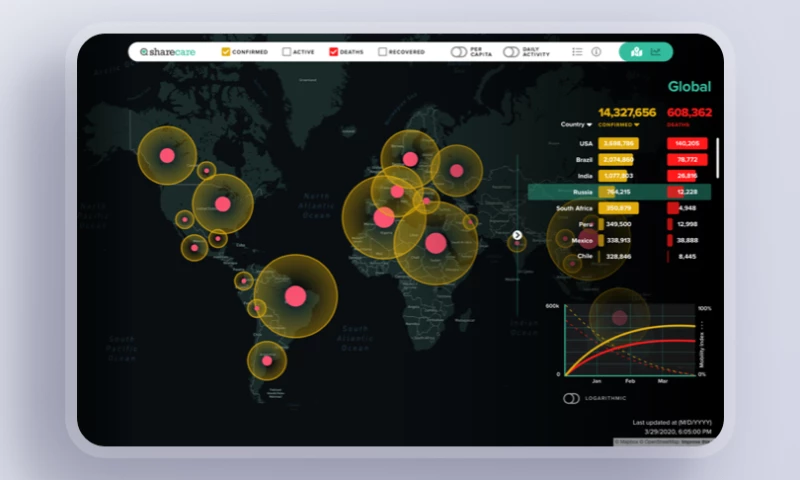Open the list view icon
The width and height of the screenshot is (800, 480).
577,52
